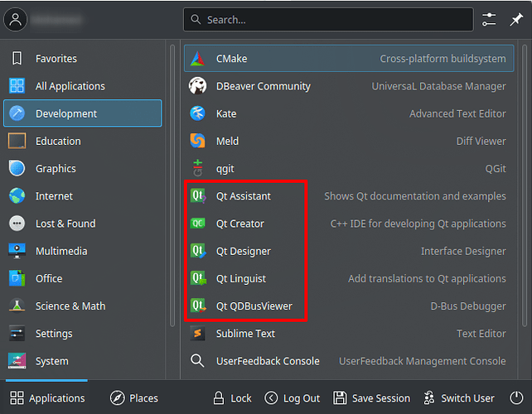Click the power button icon

coord(516,397)
